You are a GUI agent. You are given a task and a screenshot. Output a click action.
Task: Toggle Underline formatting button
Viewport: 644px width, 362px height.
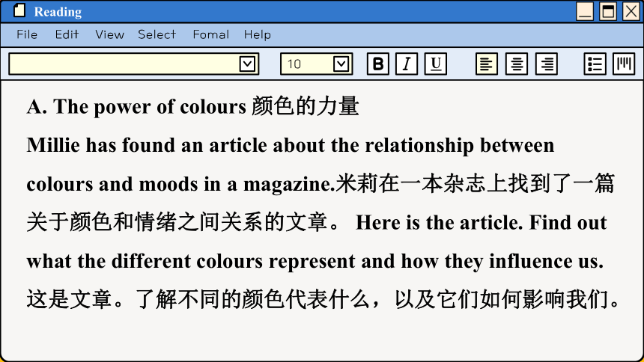point(435,64)
